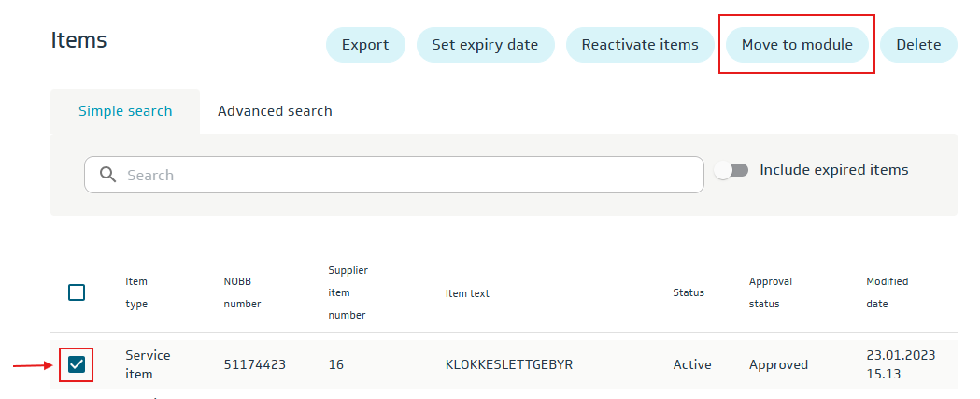Sort by Approval status column
980x399 pixels.
click(771, 292)
